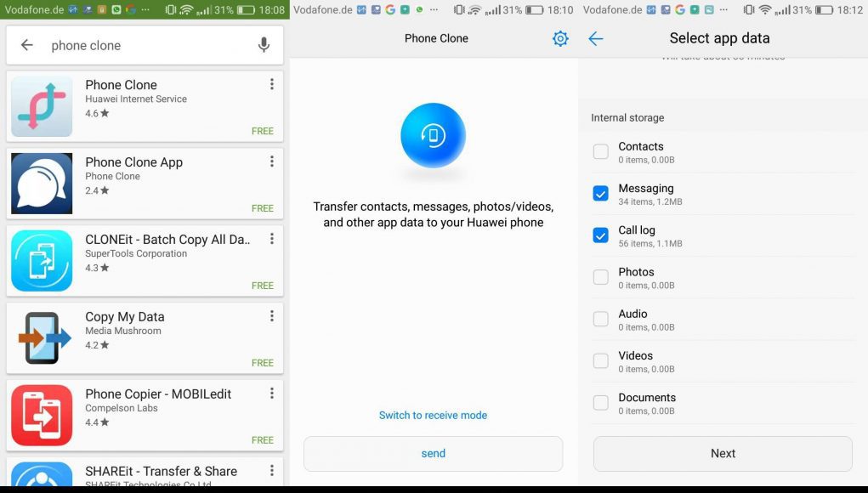Tap Wi-Fi icon in middle status bar

(474, 10)
